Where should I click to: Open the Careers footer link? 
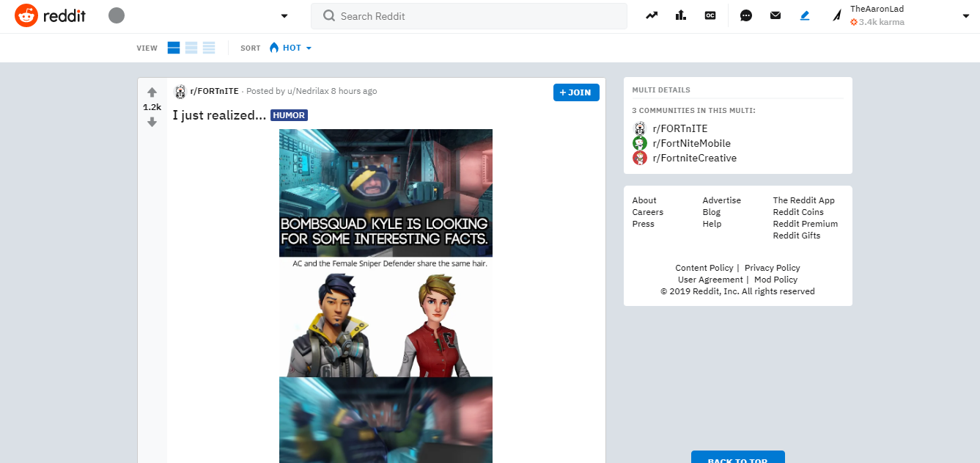point(648,212)
